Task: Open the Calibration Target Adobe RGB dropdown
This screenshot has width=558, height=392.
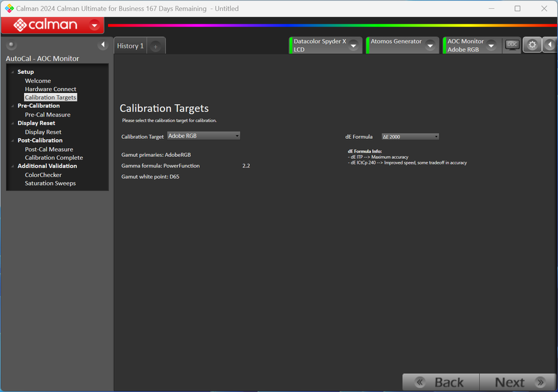Action: (203, 136)
